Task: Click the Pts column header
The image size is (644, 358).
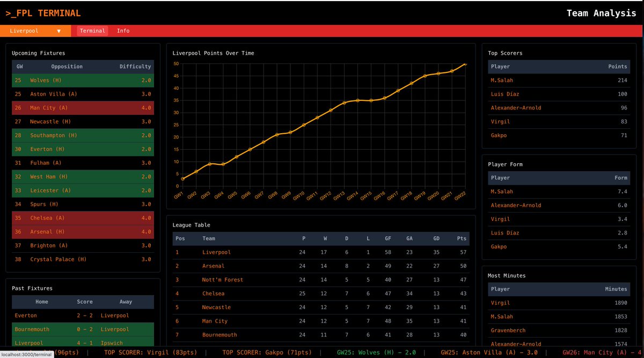Action: 462,238
